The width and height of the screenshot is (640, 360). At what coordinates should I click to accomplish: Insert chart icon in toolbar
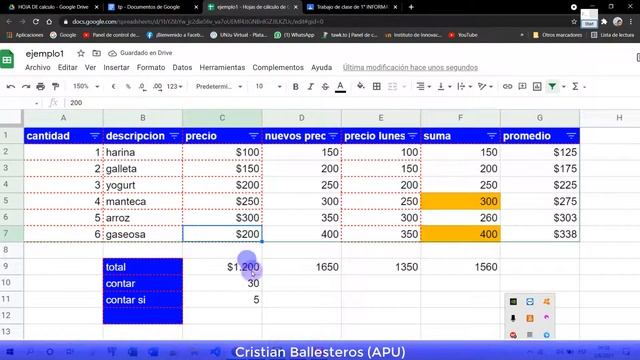click(537, 87)
